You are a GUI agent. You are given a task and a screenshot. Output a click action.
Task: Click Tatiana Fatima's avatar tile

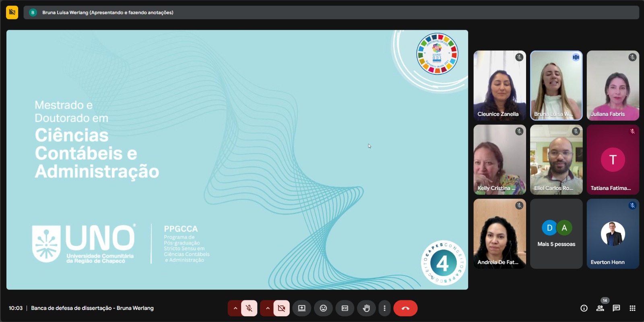613,160
